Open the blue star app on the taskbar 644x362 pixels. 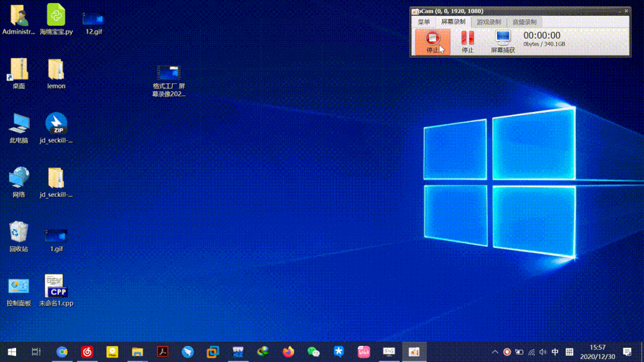(338, 352)
